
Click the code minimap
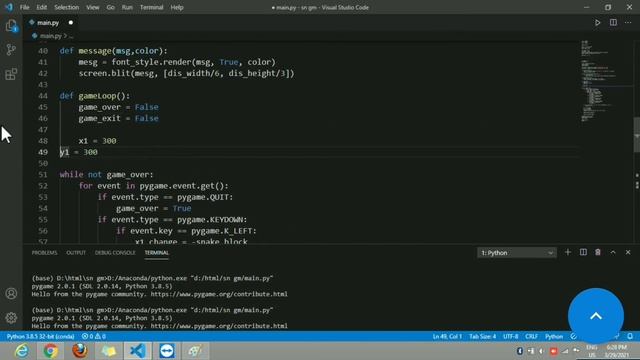606,82
